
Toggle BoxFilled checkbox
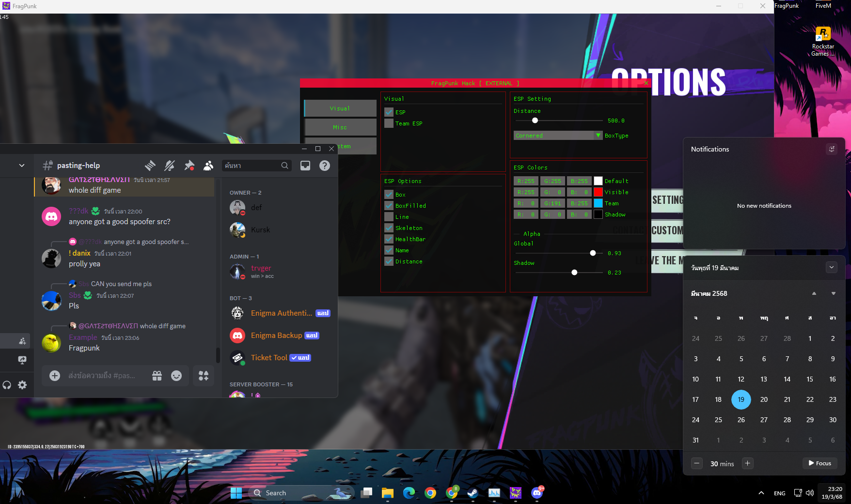(389, 206)
